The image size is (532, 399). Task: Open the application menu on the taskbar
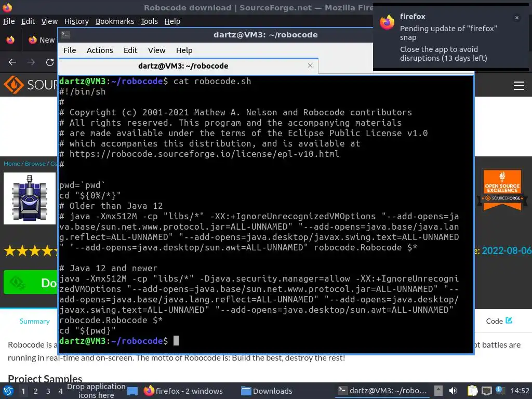coord(8,391)
